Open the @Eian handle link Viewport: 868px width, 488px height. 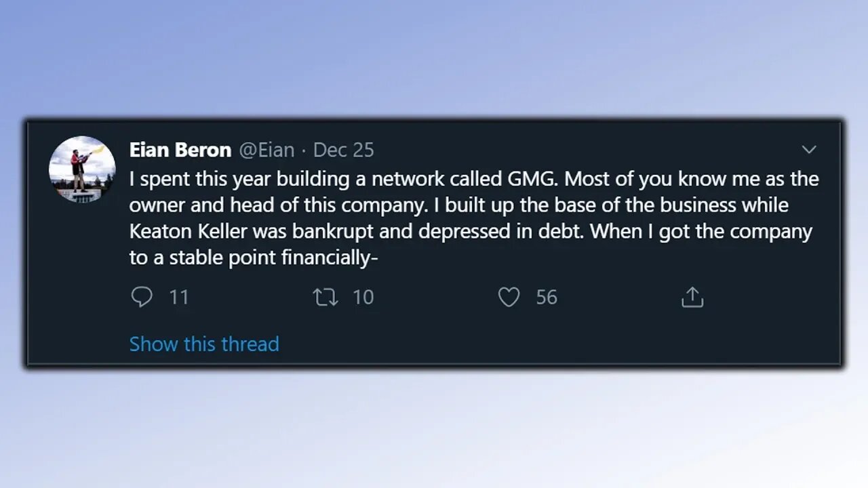click(267, 150)
